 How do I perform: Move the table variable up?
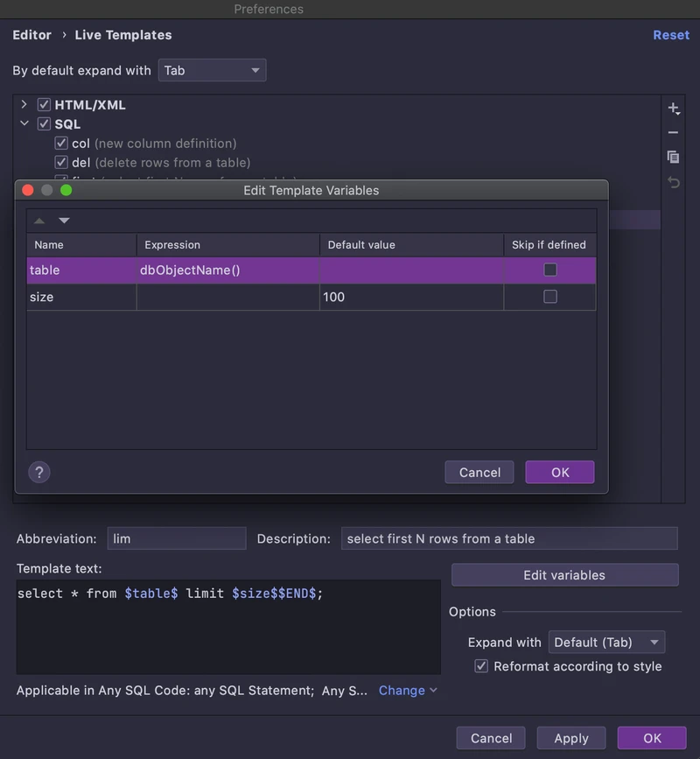pyautogui.click(x=39, y=220)
